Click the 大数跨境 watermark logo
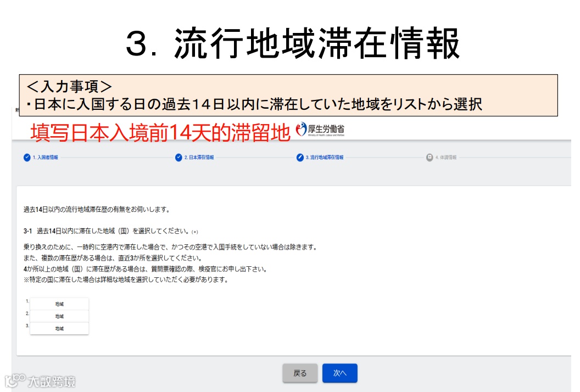 coord(40,381)
